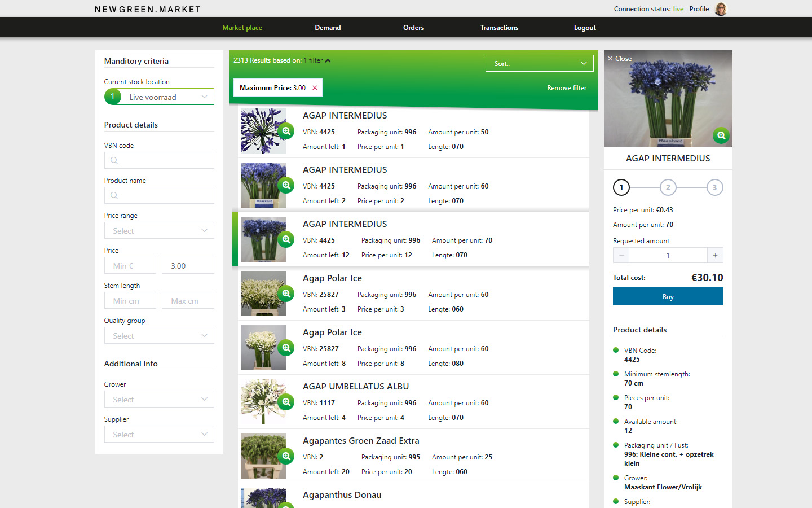
Task: Click the Product name input field
Action: 159,195
